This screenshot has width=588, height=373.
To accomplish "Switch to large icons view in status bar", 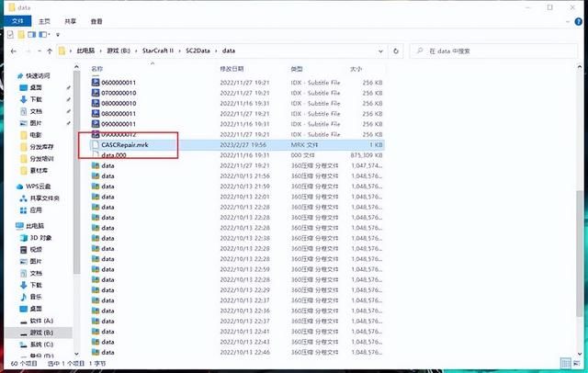I will pos(576,363).
